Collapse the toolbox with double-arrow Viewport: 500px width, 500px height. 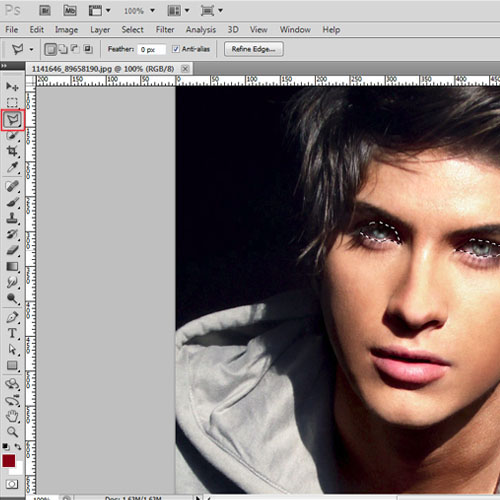tap(4, 66)
